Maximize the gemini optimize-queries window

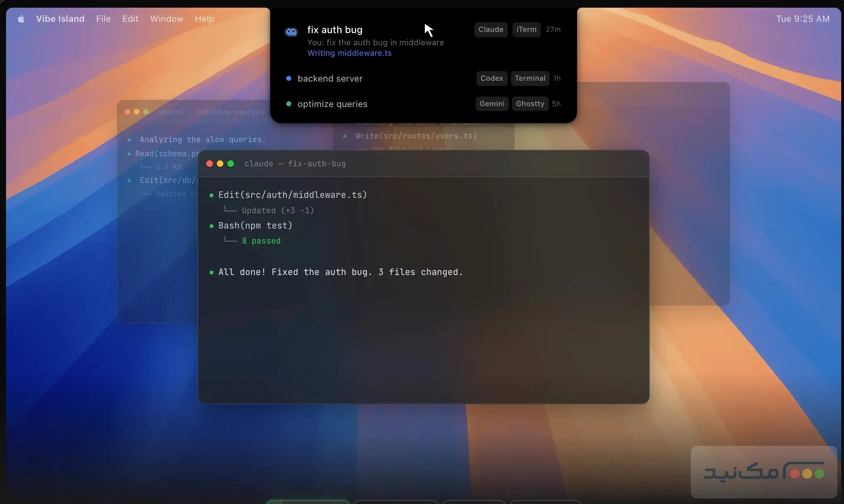[x=146, y=112]
